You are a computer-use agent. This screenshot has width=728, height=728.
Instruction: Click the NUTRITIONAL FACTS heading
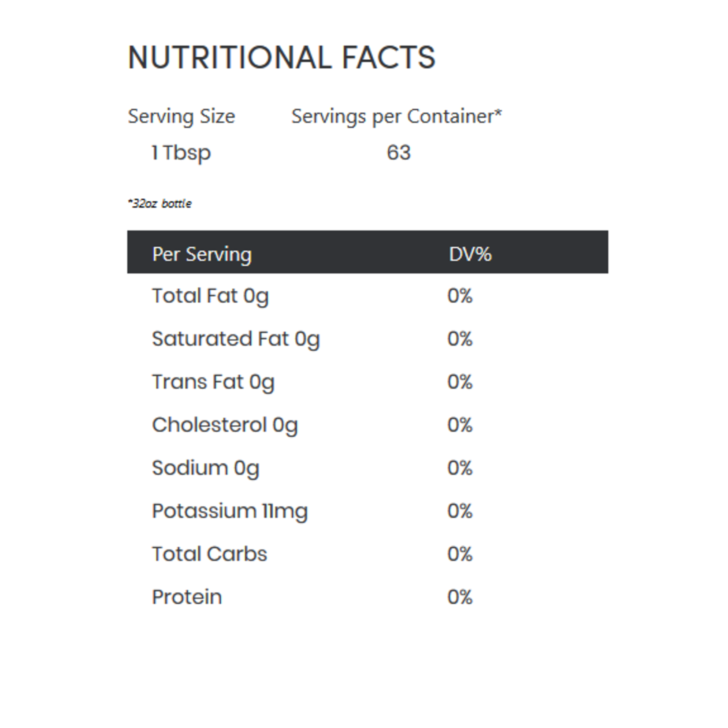coord(282,57)
